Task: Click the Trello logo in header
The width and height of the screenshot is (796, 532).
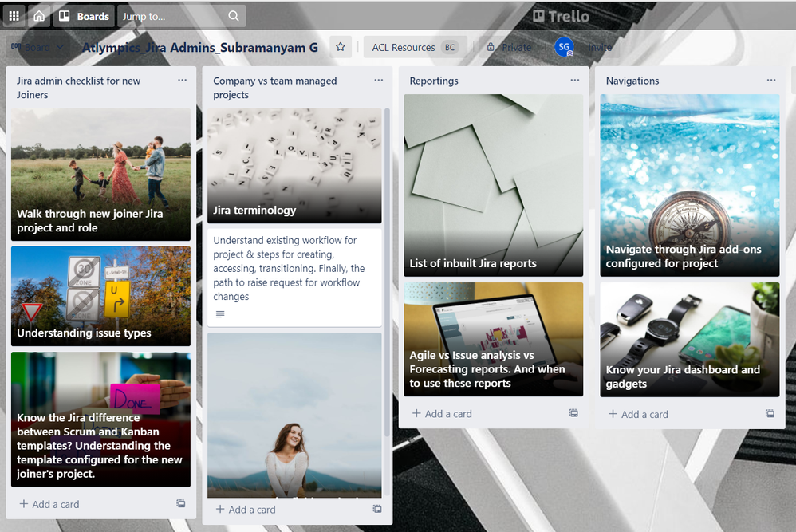Action: (x=561, y=16)
